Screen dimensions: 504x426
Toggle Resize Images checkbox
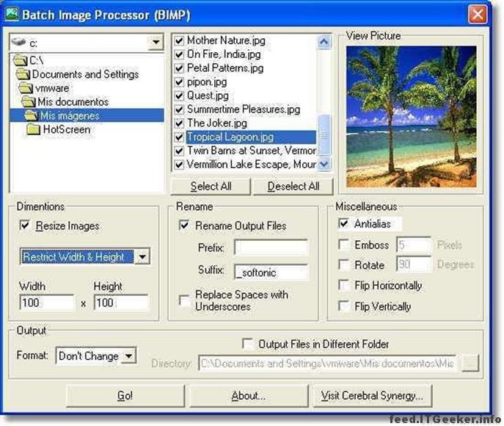25,225
